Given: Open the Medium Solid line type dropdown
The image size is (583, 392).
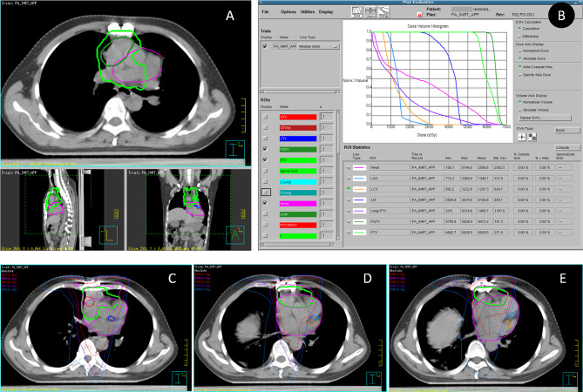Looking at the screenshot, I should (x=319, y=46).
